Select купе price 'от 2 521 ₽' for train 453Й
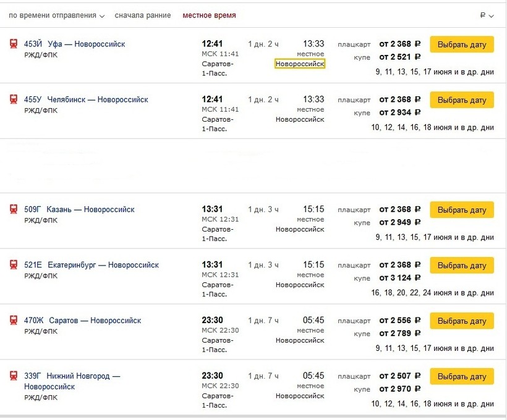The height and width of the screenshot is (420, 507). click(399, 57)
